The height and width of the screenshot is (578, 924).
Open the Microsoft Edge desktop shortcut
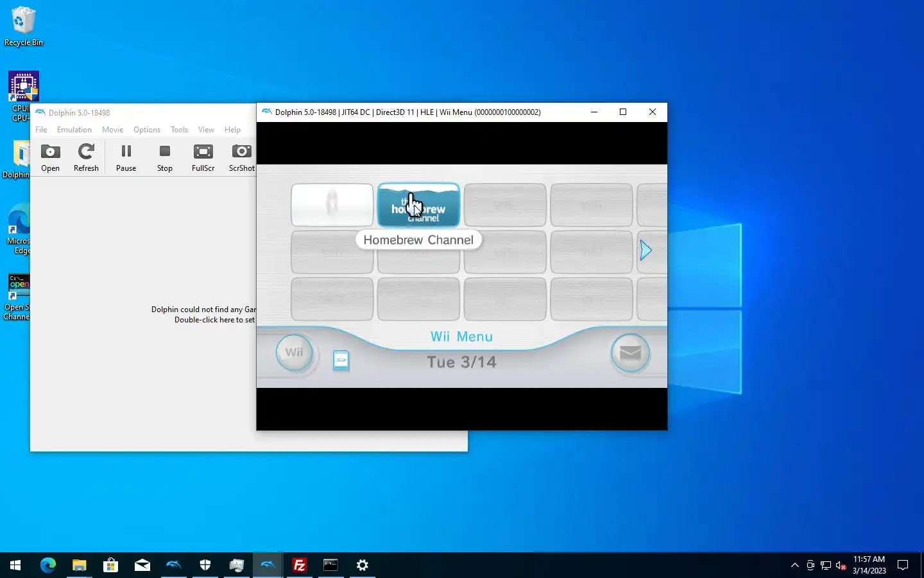(19, 229)
